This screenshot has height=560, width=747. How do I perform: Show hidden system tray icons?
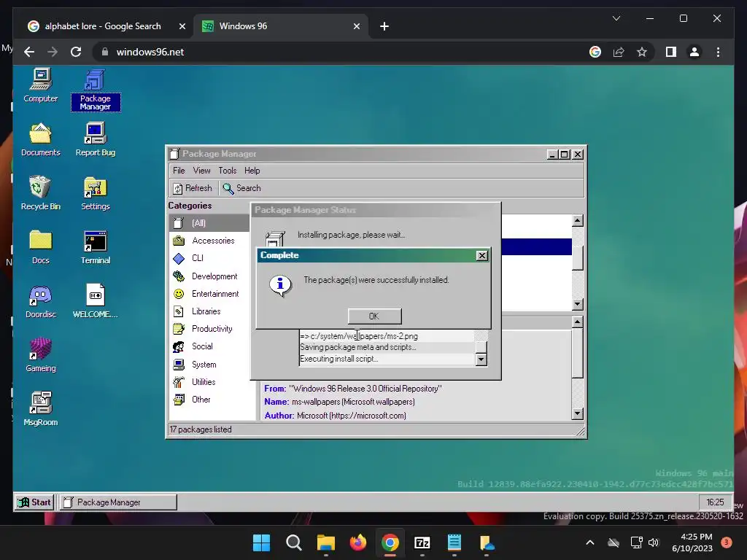tap(589, 542)
